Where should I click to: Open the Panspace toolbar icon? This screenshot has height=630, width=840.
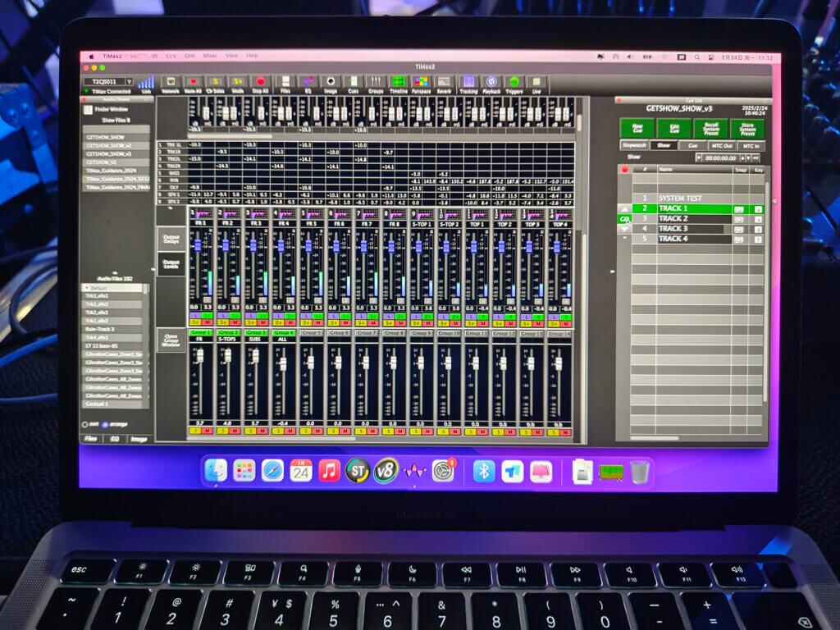point(422,81)
